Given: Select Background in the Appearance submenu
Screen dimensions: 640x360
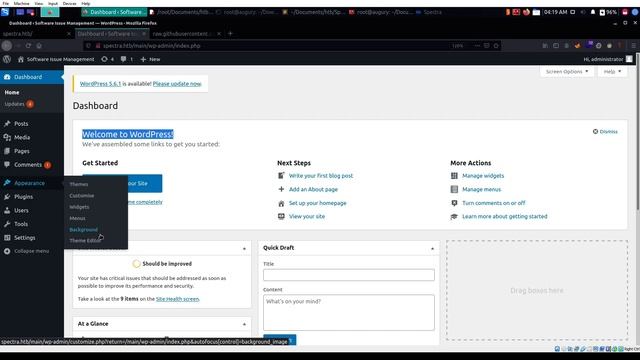Looking at the screenshot, I should point(84,230).
